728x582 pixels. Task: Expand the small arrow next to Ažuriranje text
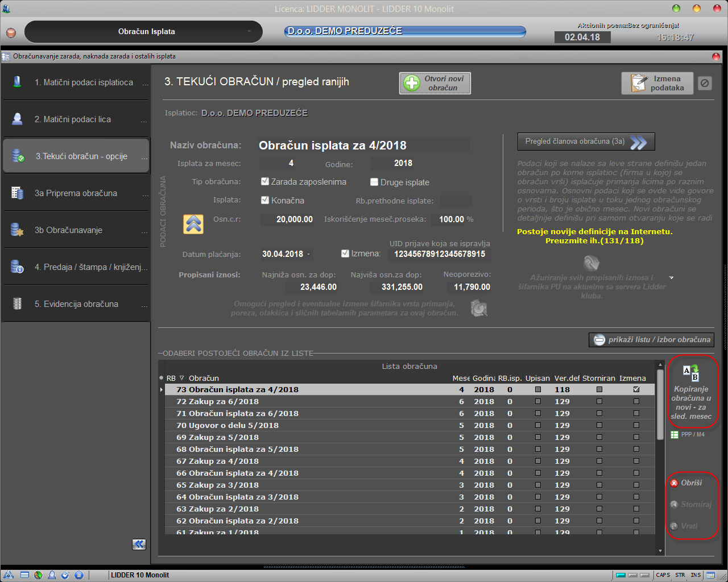[671, 278]
